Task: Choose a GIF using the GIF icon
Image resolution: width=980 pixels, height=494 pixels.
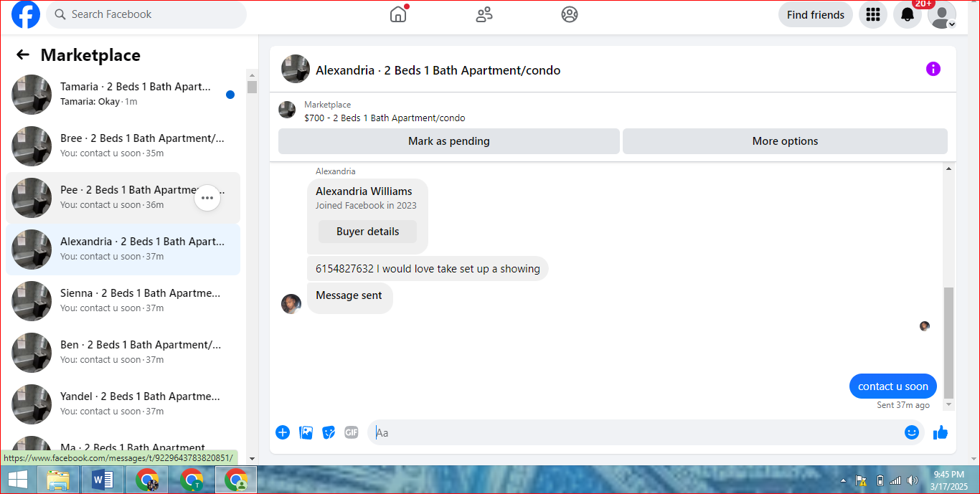Action: coord(352,432)
